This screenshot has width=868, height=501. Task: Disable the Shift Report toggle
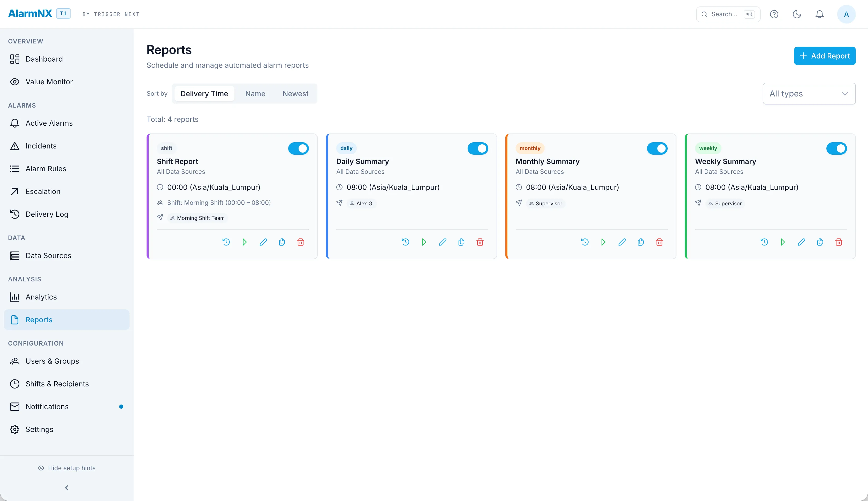tap(298, 149)
